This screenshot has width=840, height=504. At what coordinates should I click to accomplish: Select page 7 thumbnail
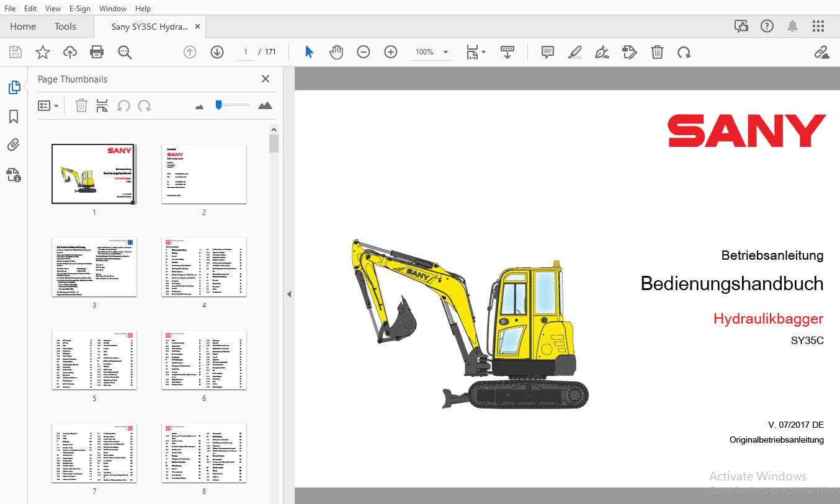point(94,453)
